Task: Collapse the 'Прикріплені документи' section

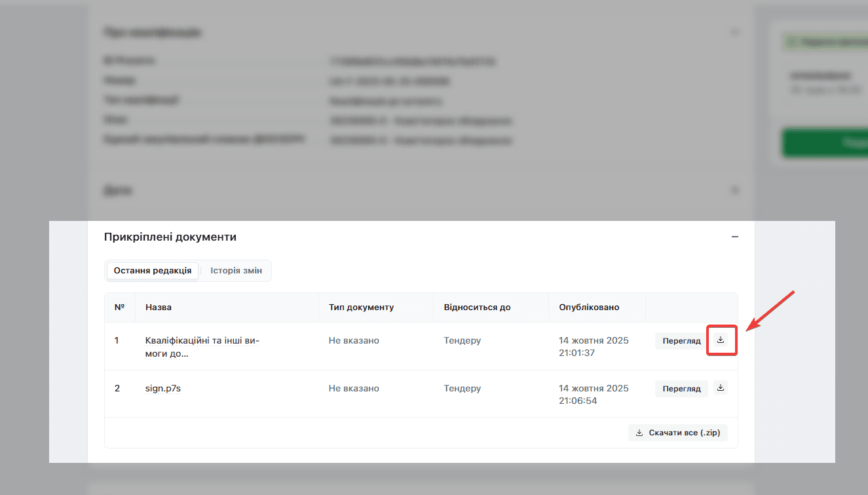Action: (735, 237)
